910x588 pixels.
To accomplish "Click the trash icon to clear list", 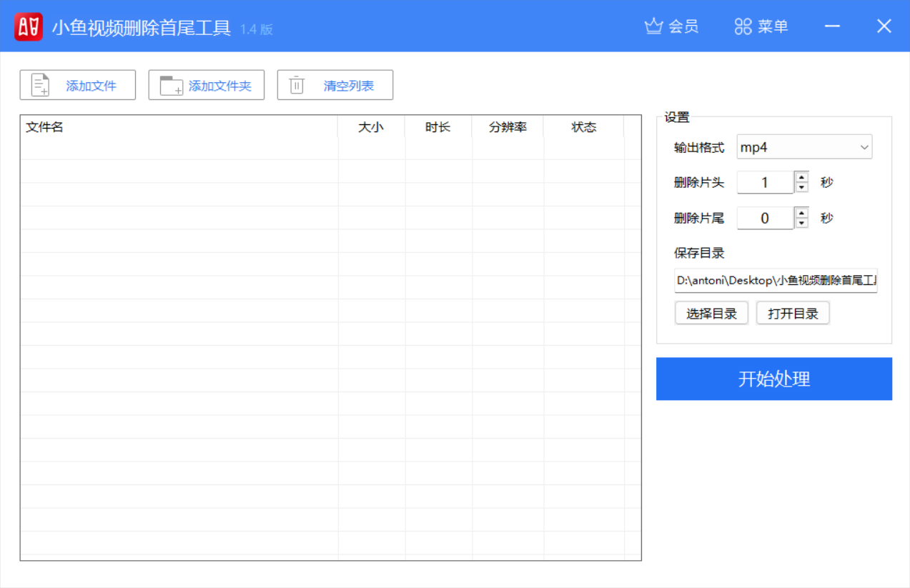I will click(x=297, y=84).
